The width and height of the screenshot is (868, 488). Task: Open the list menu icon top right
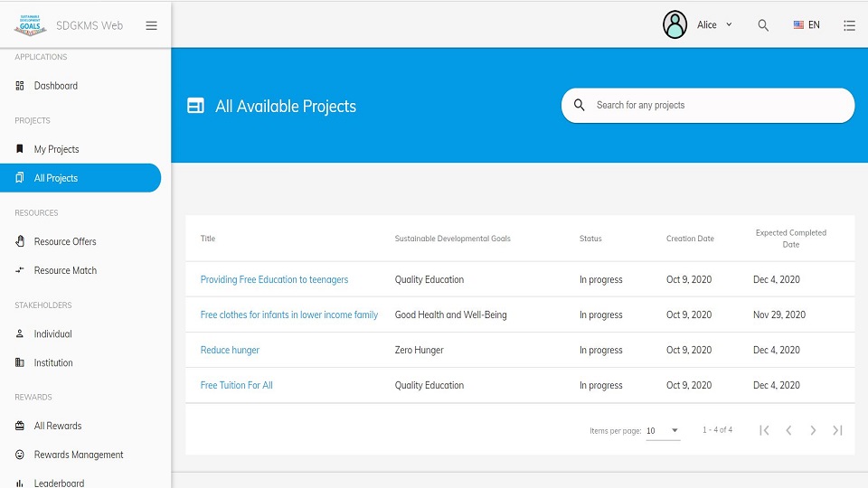pyautogui.click(x=849, y=25)
